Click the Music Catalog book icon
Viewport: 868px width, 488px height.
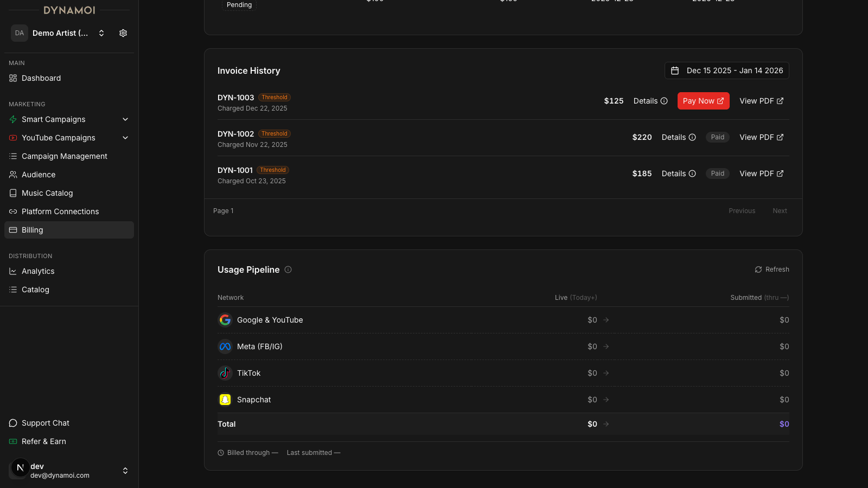pyautogui.click(x=13, y=193)
